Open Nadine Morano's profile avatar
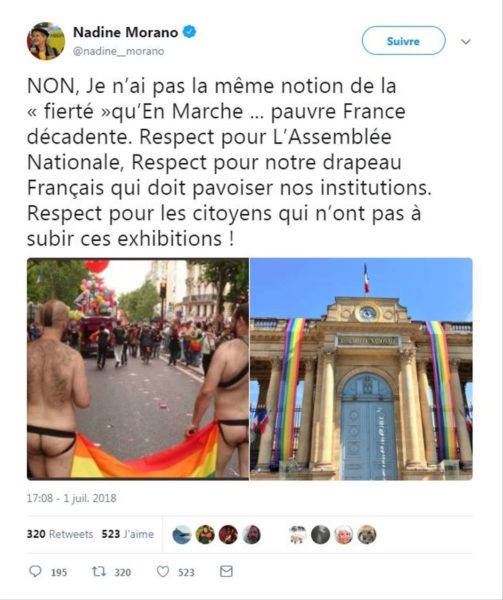 click(x=46, y=41)
